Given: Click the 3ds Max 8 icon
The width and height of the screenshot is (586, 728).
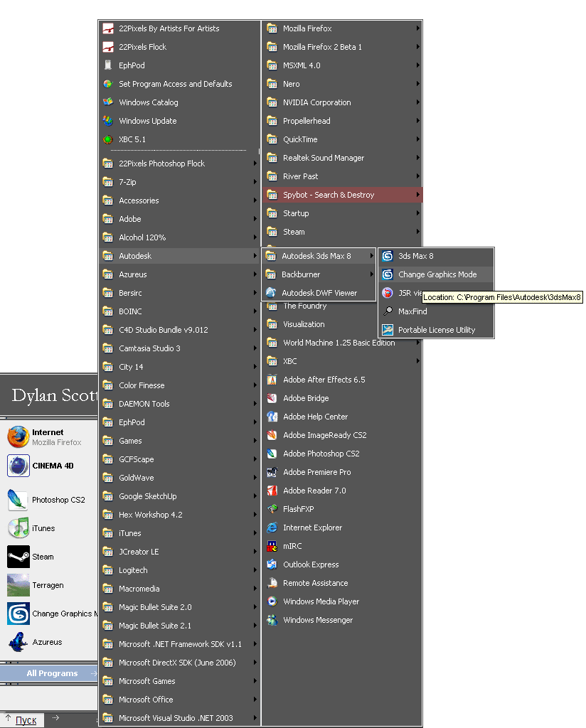Looking at the screenshot, I should (388, 256).
